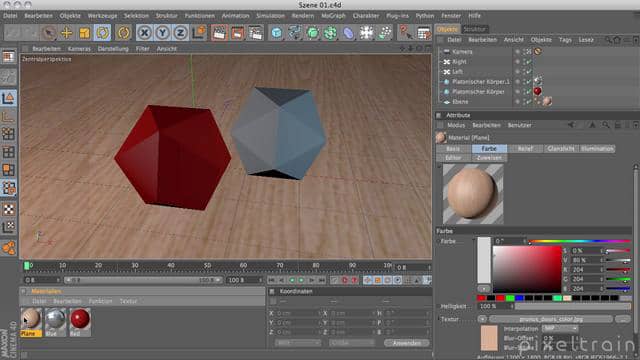Screen dimensions: 640x360
Task: Open the MoGraph menu
Action: click(x=333, y=16)
